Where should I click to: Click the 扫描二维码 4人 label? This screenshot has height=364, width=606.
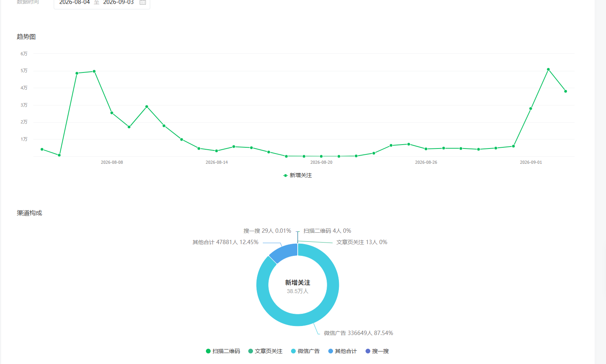click(x=327, y=231)
